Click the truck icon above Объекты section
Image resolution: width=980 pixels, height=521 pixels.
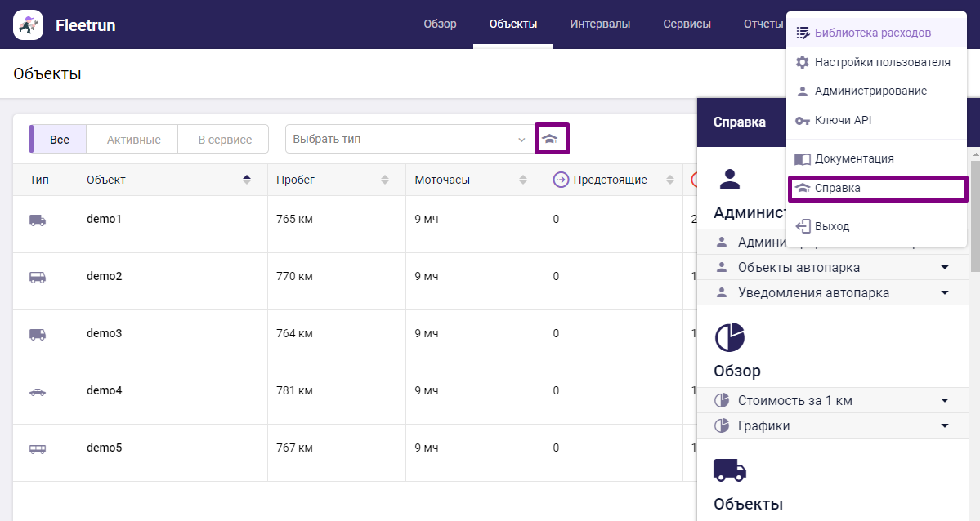tap(730, 470)
